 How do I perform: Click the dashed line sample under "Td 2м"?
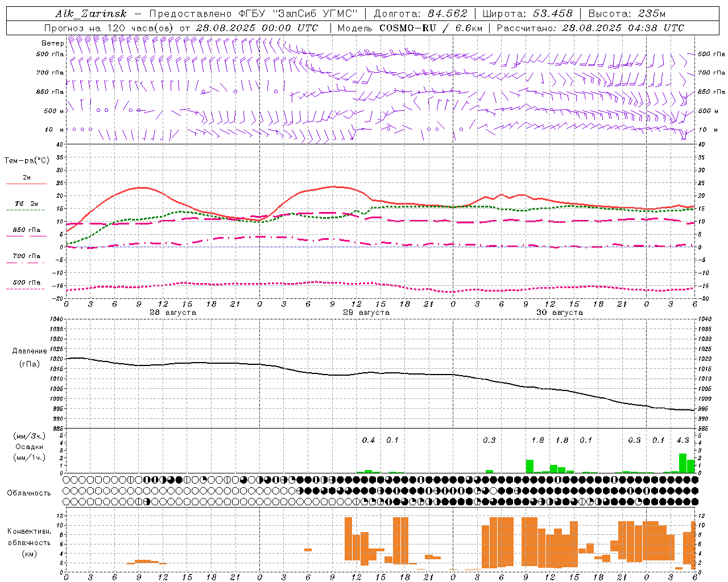click(25, 210)
